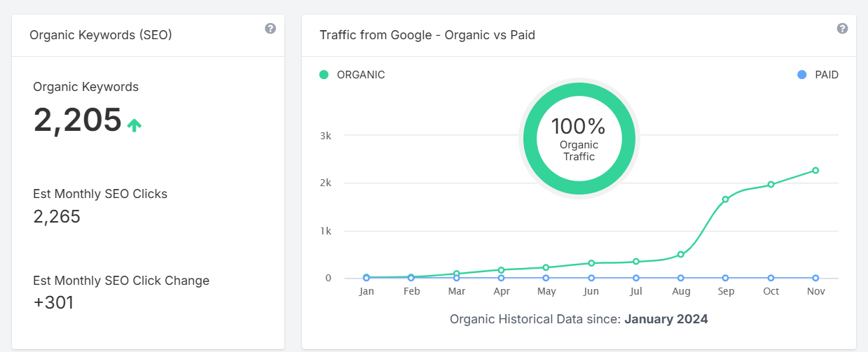Image resolution: width=868 pixels, height=352 pixels.
Task: Toggle the PAID series legend label
Action: click(827, 75)
